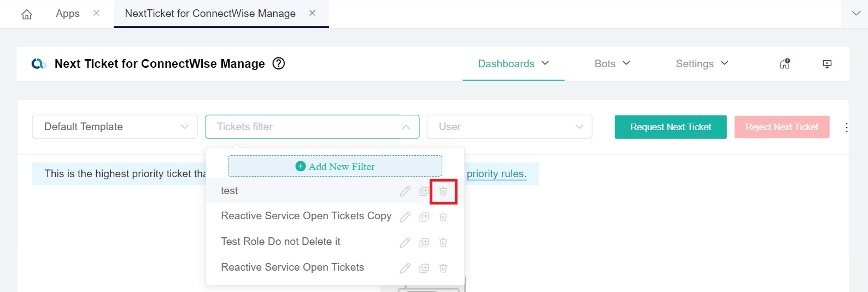Open the presentation screen icon

(827, 64)
